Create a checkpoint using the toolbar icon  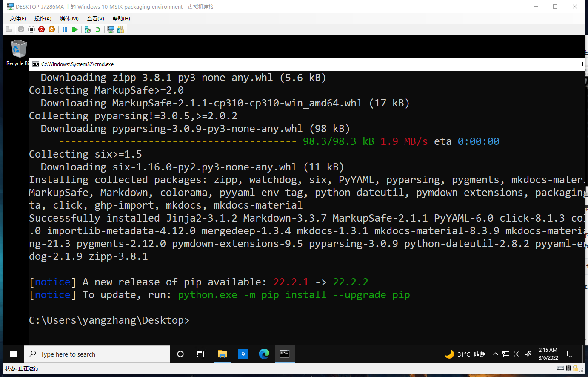tap(88, 29)
